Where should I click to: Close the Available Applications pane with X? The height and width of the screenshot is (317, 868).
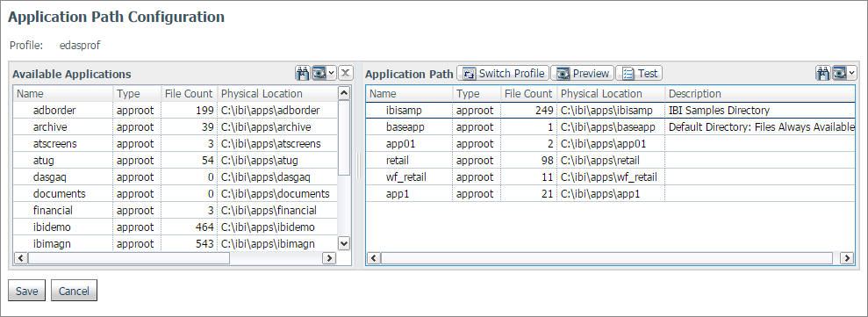click(x=345, y=73)
